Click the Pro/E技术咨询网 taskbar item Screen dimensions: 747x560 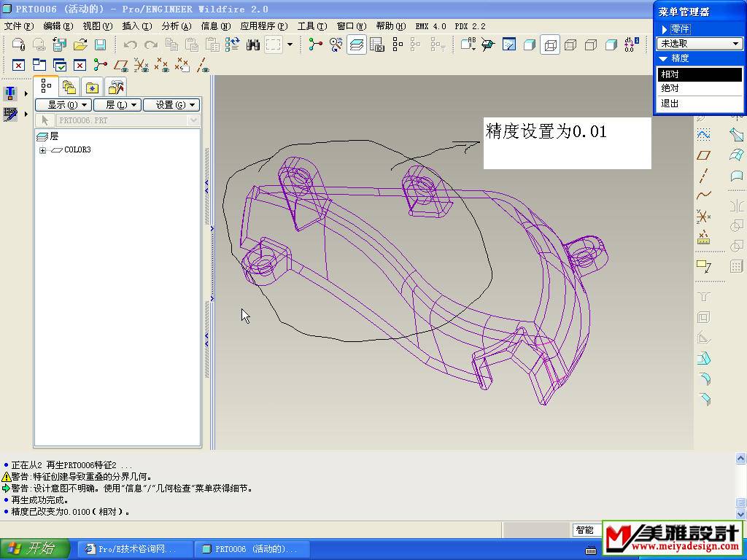[136, 549]
